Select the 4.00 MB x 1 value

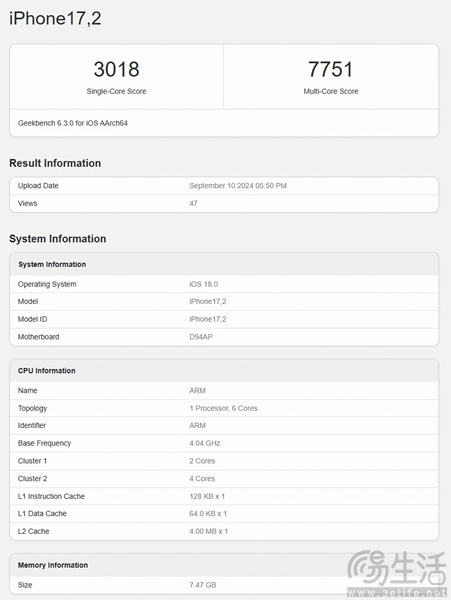208,531
